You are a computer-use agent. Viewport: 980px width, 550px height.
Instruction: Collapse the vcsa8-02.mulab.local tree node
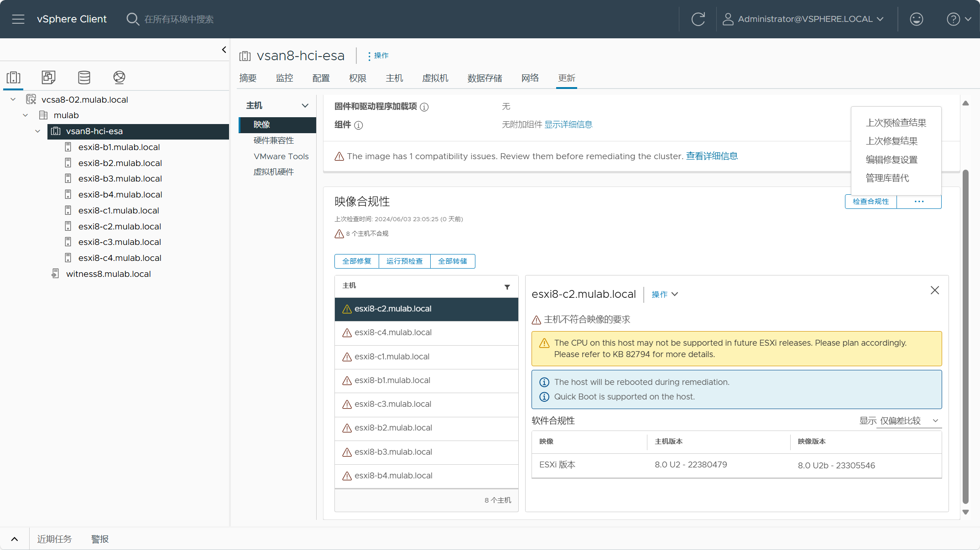pos(13,99)
